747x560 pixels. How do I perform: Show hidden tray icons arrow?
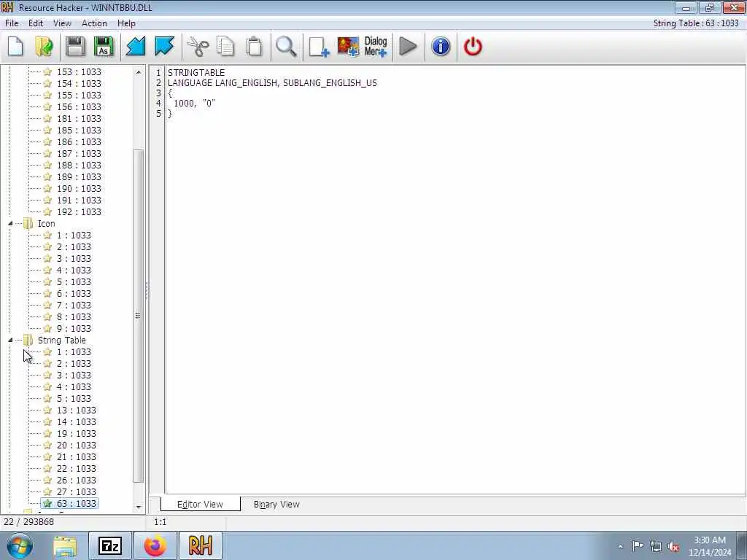tap(620, 547)
